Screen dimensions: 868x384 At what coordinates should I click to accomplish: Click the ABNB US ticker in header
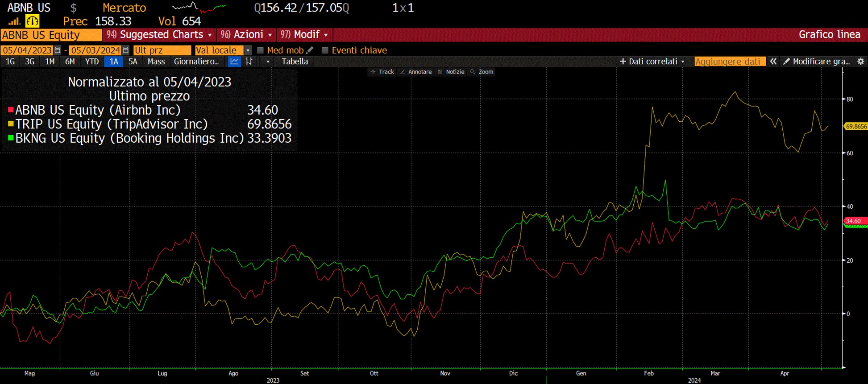click(29, 8)
